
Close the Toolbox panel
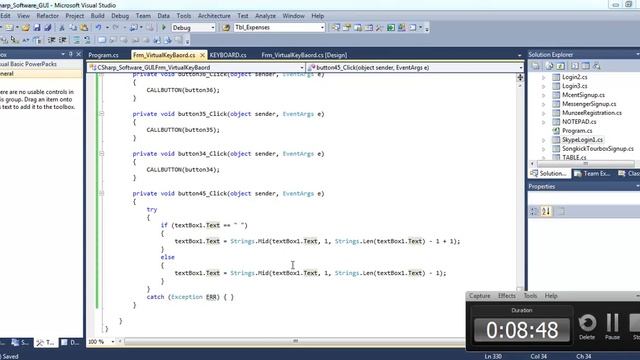79,54
